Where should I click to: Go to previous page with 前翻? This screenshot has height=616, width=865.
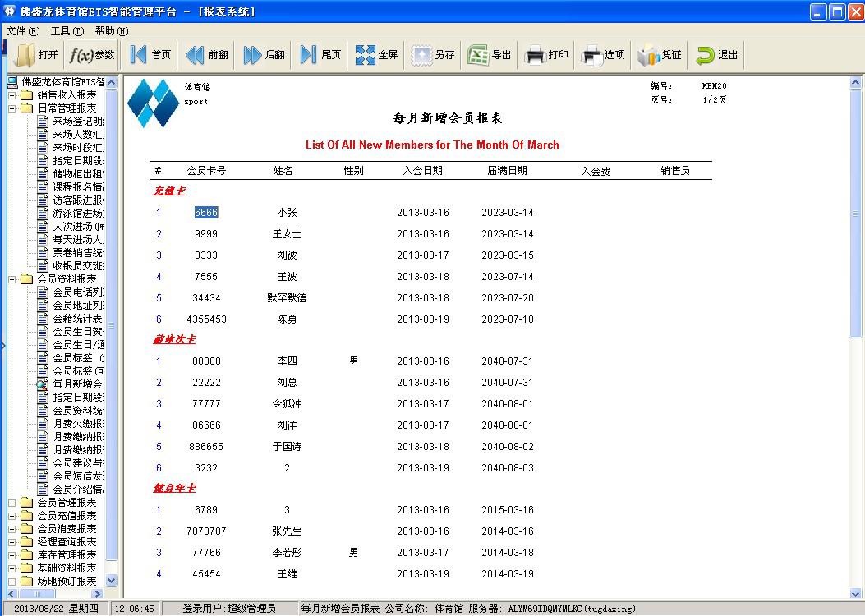pyautogui.click(x=207, y=54)
